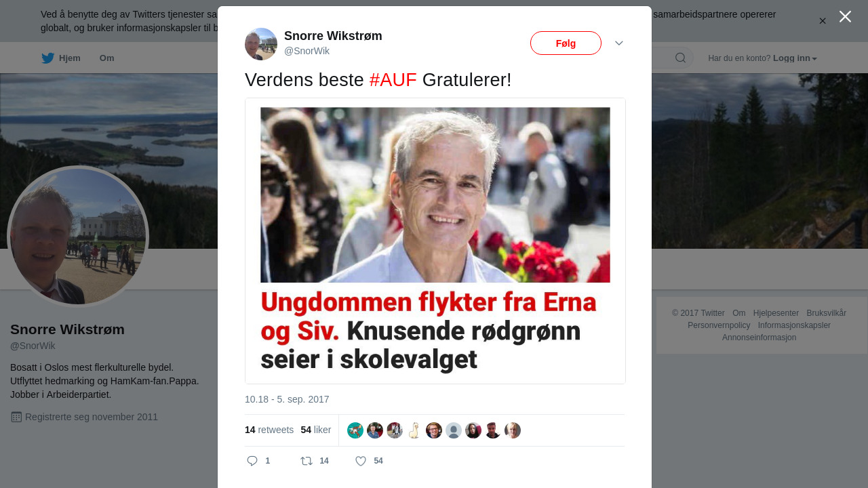Open Snorre Wikstrøm's avatar in tweet header

coord(261,44)
